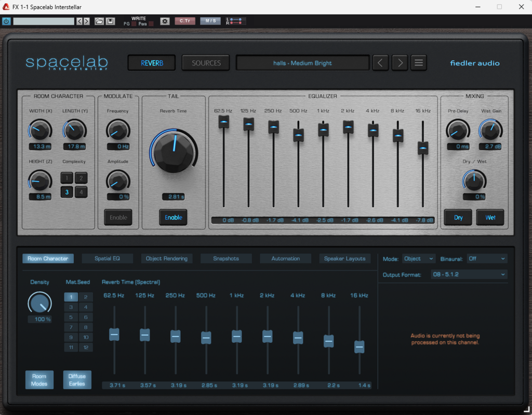
Task: Open the Binaural dropdown showing Off
Action: pyautogui.click(x=487, y=259)
